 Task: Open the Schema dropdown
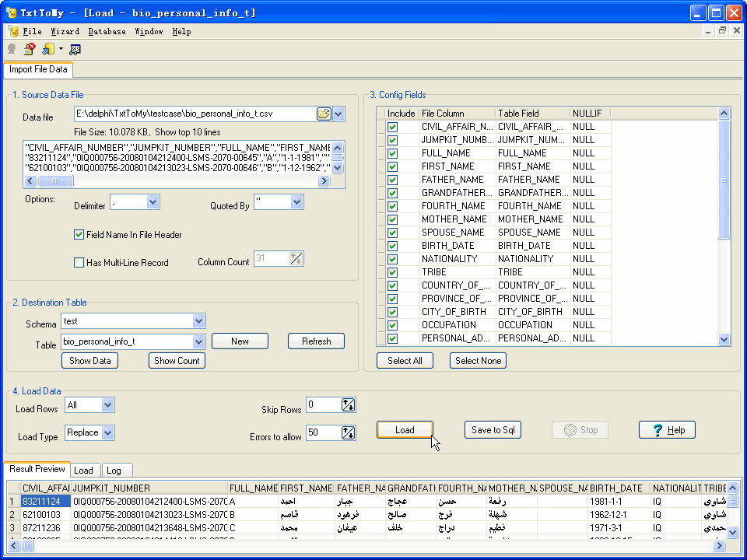[198, 321]
